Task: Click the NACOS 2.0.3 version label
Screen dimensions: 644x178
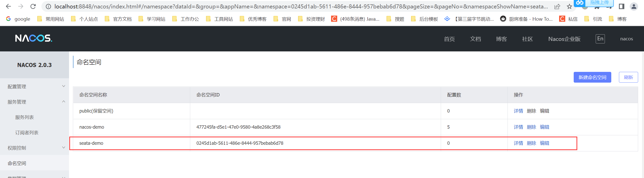Action: (35, 65)
